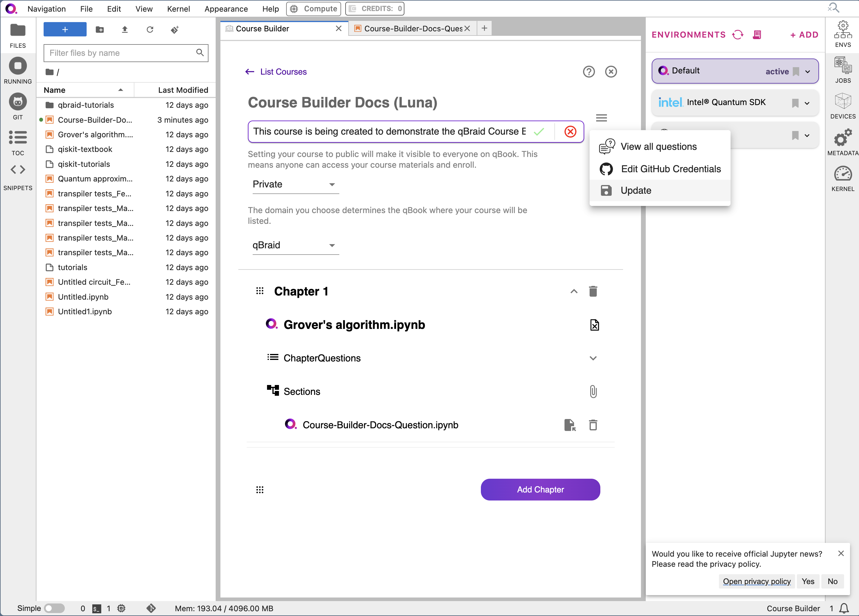Open the Running sessions panel
Screen dimensions: 859x616
coord(18,71)
